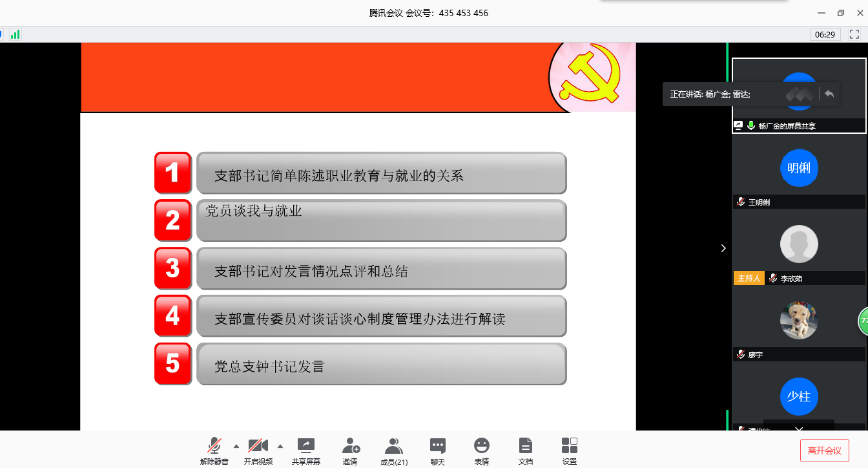This screenshot has height=468, width=868.
Task: Open 设置 settings from toolbar
Action: [569, 446]
